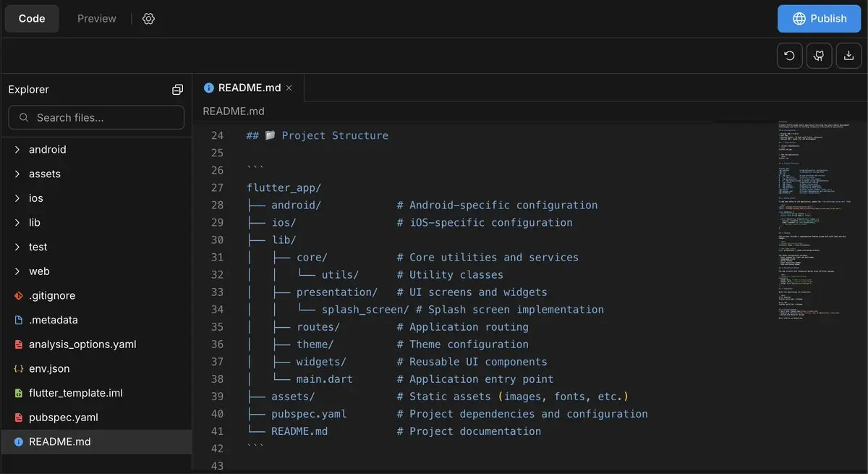The image size is (868, 474).
Task: Click the undo/revert history icon
Action: pyautogui.click(x=789, y=56)
